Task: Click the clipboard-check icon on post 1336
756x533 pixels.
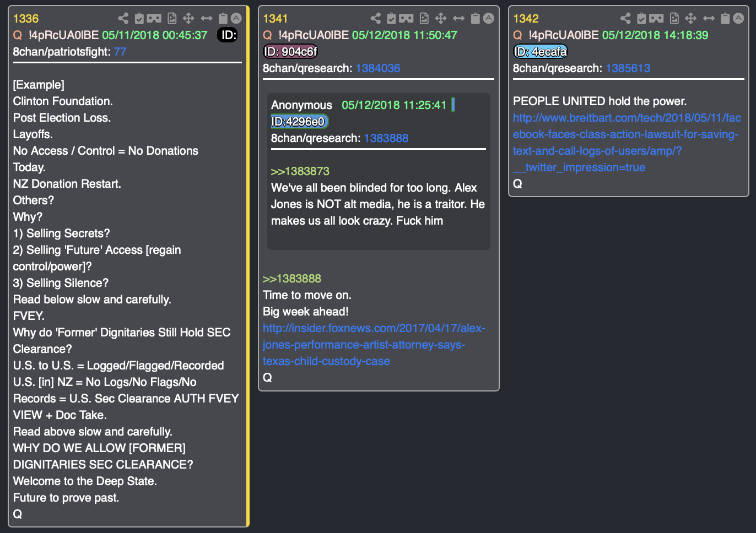Action: (x=139, y=18)
